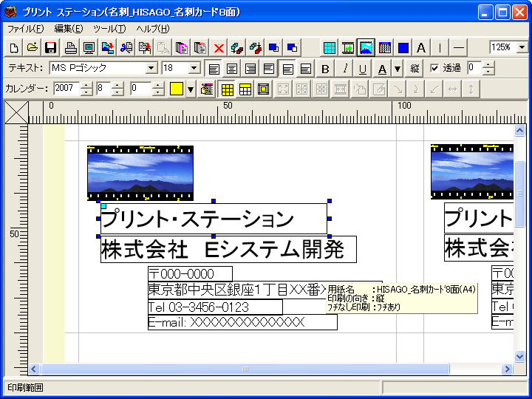Click the yellow calendar color swatch
This screenshot has height=399, width=532.
[x=177, y=89]
